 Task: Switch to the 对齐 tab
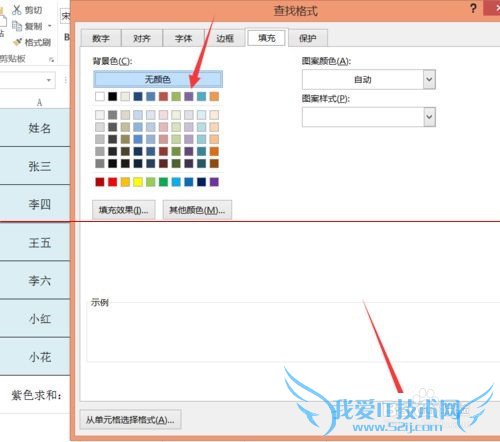(x=142, y=38)
